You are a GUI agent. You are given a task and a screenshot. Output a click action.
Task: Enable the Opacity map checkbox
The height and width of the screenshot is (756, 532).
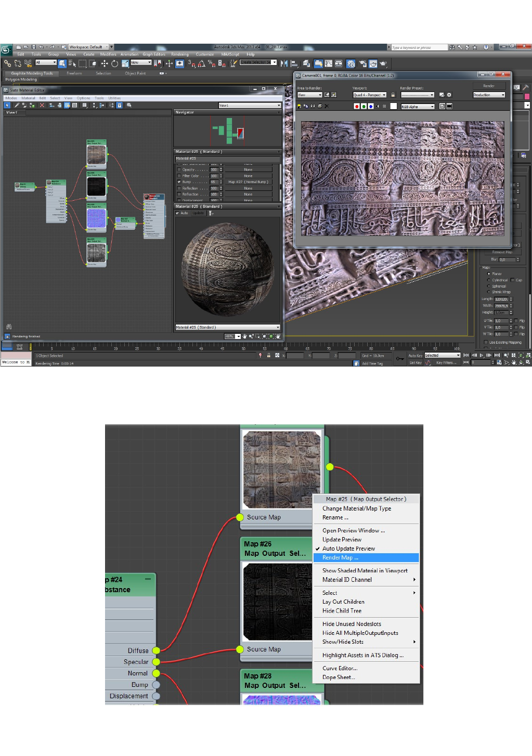[179, 170]
